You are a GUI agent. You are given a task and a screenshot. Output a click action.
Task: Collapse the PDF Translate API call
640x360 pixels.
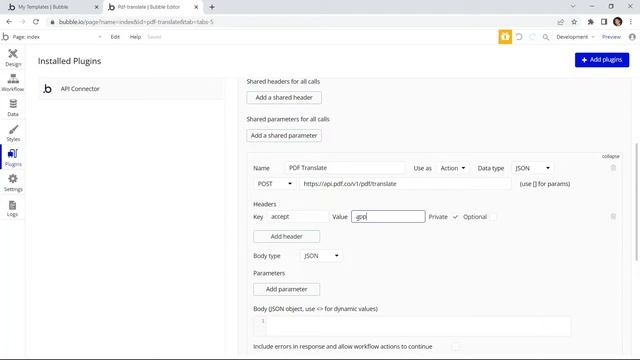(x=611, y=156)
